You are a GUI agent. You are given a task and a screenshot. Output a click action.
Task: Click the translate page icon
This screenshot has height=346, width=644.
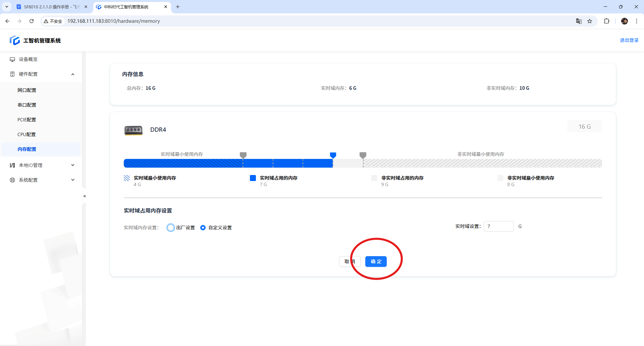click(579, 21)
